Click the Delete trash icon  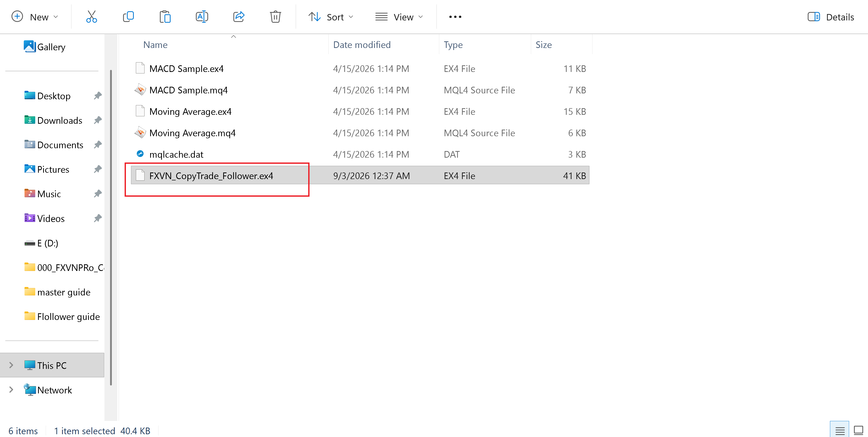pyautogui.click(x=275, y=17)
